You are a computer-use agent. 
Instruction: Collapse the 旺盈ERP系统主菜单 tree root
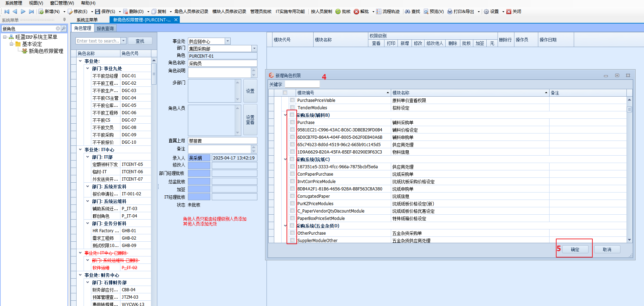click(5, 37)
